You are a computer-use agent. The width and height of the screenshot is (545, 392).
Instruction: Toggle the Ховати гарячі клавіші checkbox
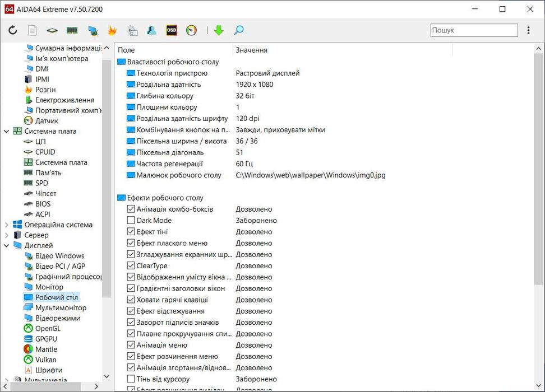[x=131, y=300]
